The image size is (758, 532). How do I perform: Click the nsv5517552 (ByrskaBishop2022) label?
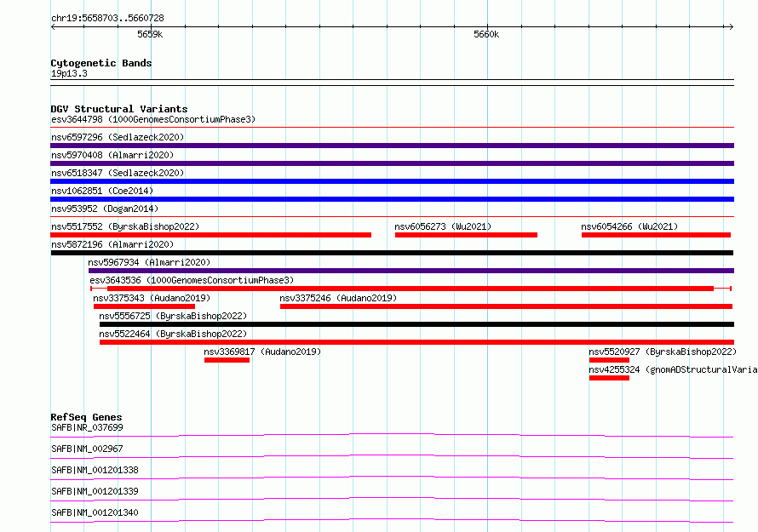point(125,226)
